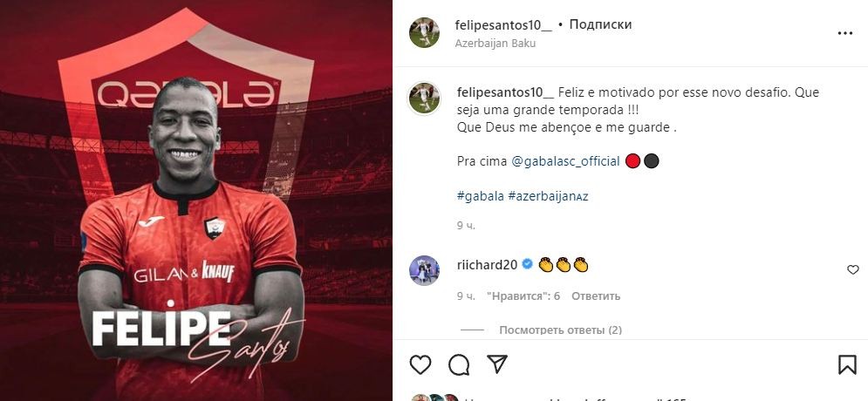Toggle Подписки following status

601,25
